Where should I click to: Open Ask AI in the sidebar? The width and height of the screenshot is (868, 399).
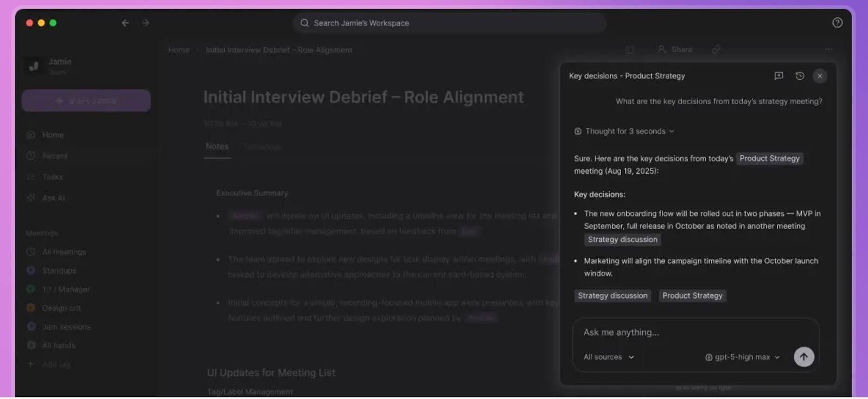tap(53, 198)
